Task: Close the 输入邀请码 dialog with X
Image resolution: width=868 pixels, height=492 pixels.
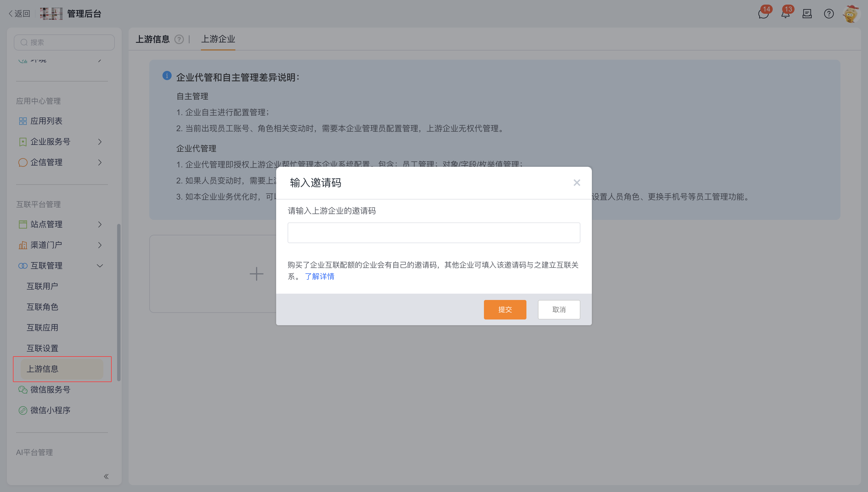Action: (576, 183)
